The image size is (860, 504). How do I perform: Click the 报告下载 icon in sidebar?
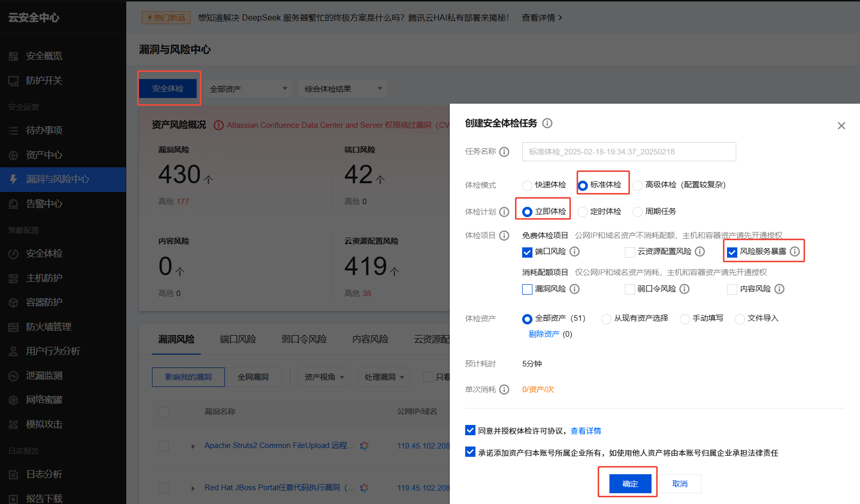[x=13, y=498]
